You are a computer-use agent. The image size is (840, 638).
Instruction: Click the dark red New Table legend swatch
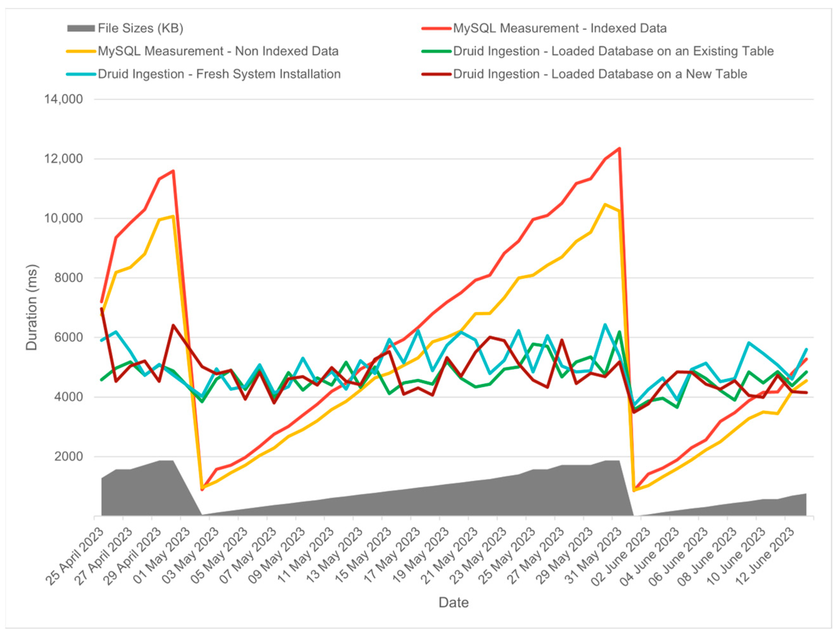[436, 74]
